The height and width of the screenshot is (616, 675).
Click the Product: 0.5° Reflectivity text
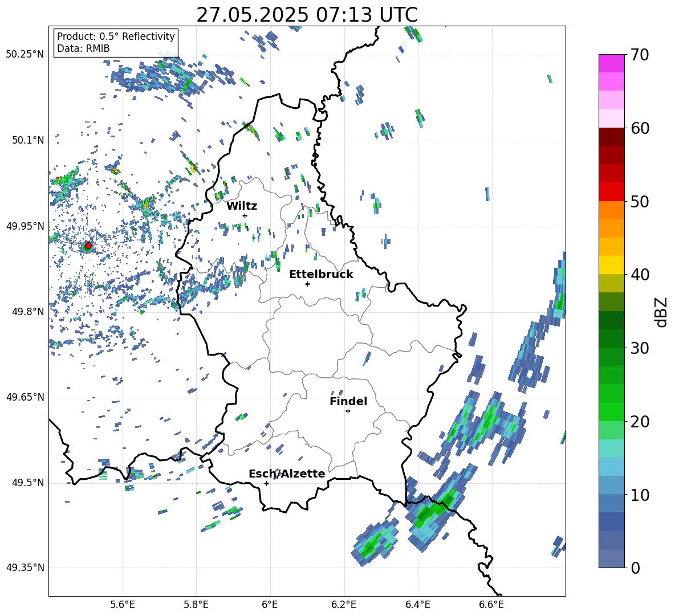pyautogui.click(x=116, y=36)
